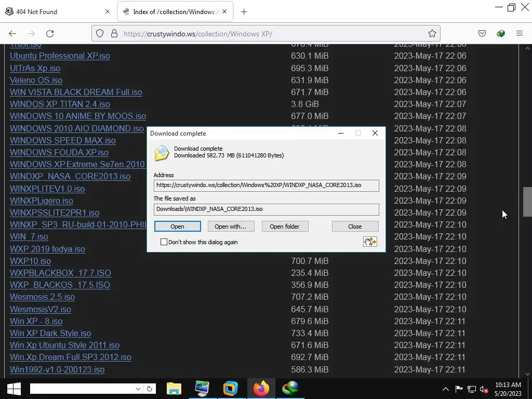Screen dimensions: 532x399
Task: Switch to the 404 Not Found tab
Action: pos(58,11)
